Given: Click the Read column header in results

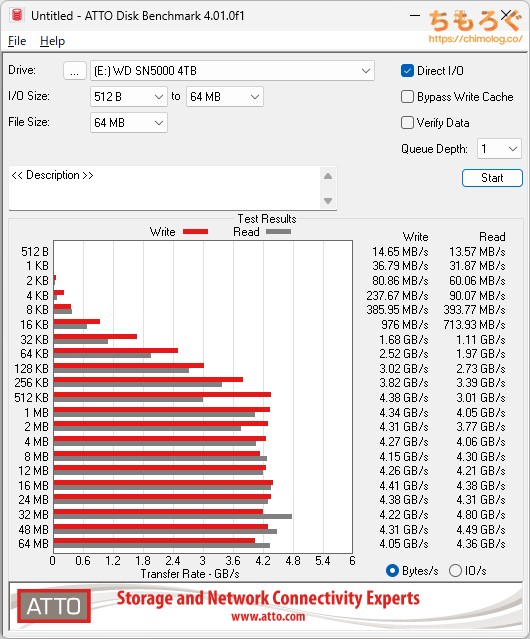Looking at the screenshot, I should click(492, 237).
